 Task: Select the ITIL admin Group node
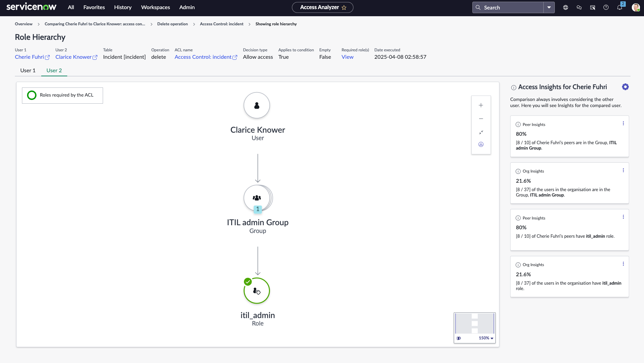tap(257, 198)
